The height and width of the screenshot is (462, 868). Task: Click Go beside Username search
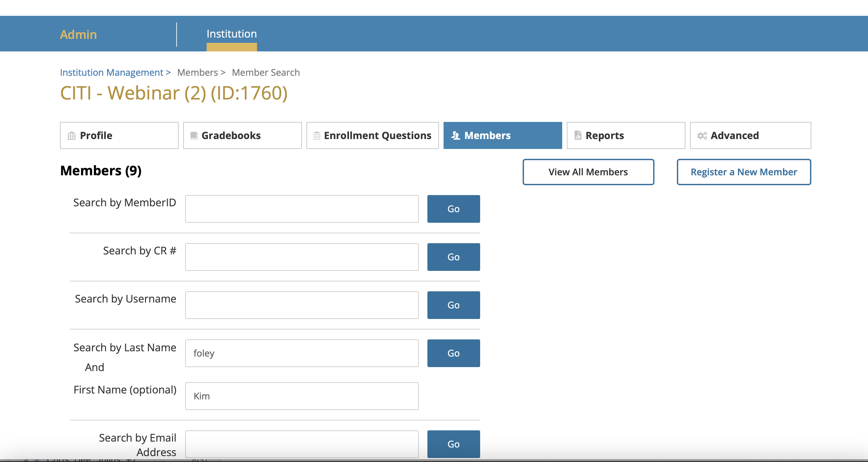tap(453, 305)
